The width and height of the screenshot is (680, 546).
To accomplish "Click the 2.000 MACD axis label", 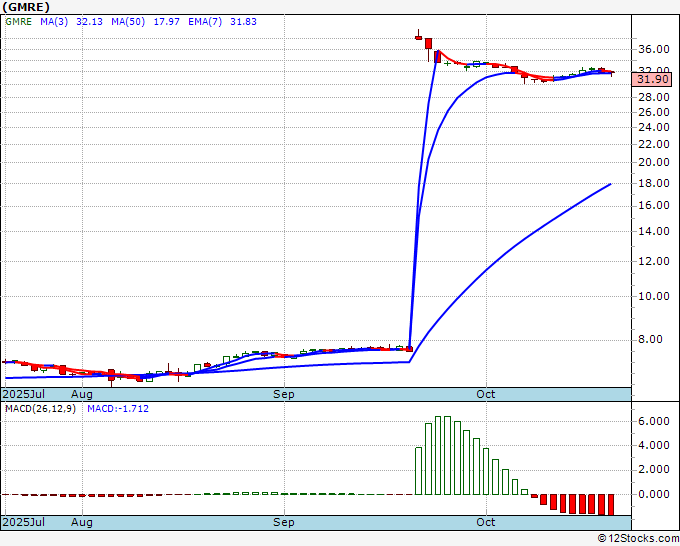I will [654, 469].
